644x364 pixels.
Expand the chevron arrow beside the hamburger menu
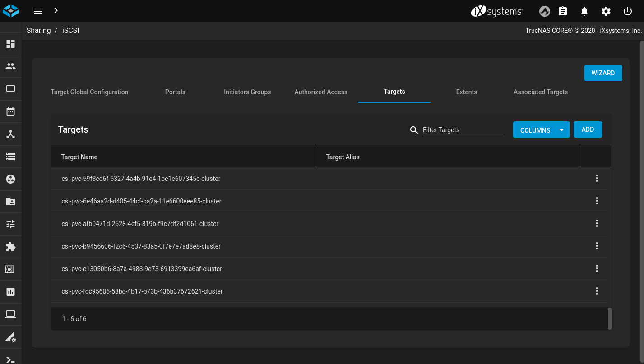pyautogui.click(x=56, y=10)
